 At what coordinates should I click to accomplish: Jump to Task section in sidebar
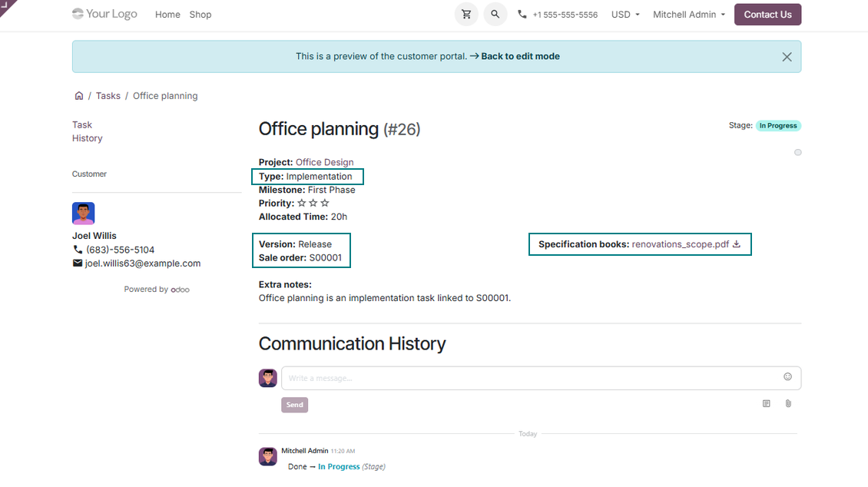82,125
